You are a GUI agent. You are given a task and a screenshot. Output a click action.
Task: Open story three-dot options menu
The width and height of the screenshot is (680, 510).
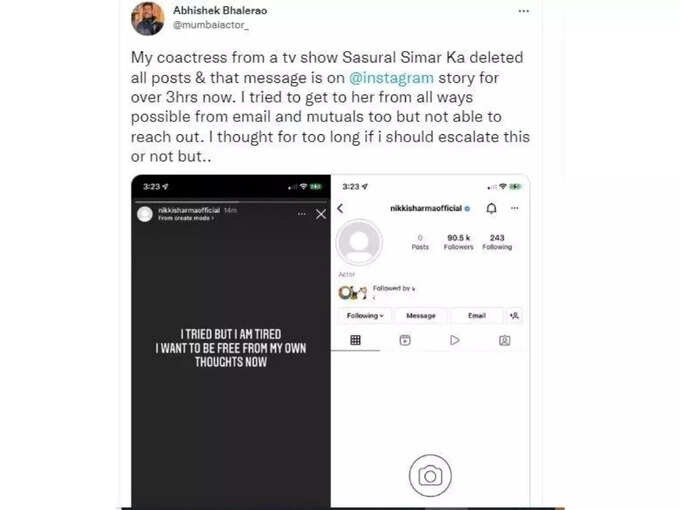(301, 214)
